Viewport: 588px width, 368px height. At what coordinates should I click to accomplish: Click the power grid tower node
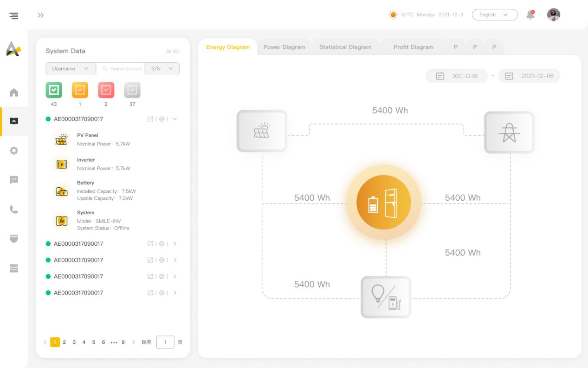(x=509, y=132)
